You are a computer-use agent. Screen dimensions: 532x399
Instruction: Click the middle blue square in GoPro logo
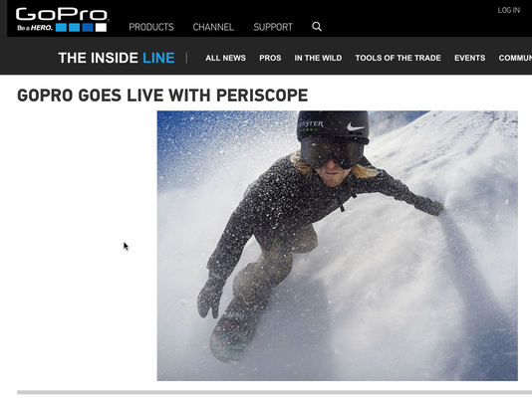[75, 28]
